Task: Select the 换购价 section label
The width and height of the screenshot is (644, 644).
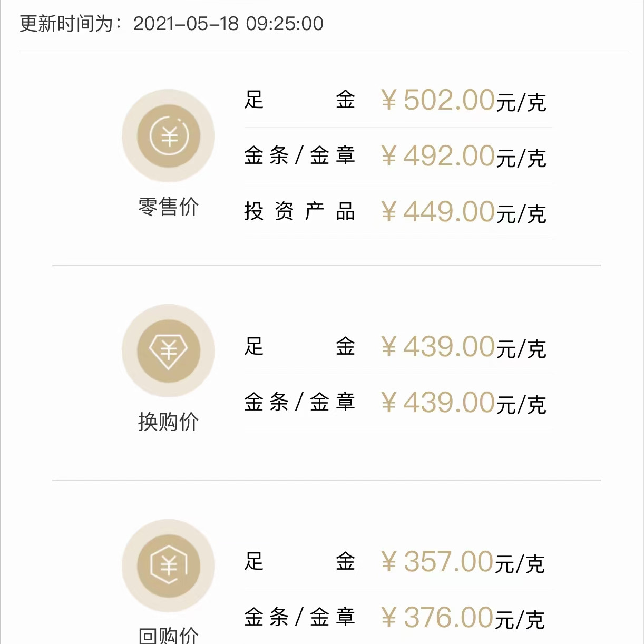Action: [x=168, y=422]
